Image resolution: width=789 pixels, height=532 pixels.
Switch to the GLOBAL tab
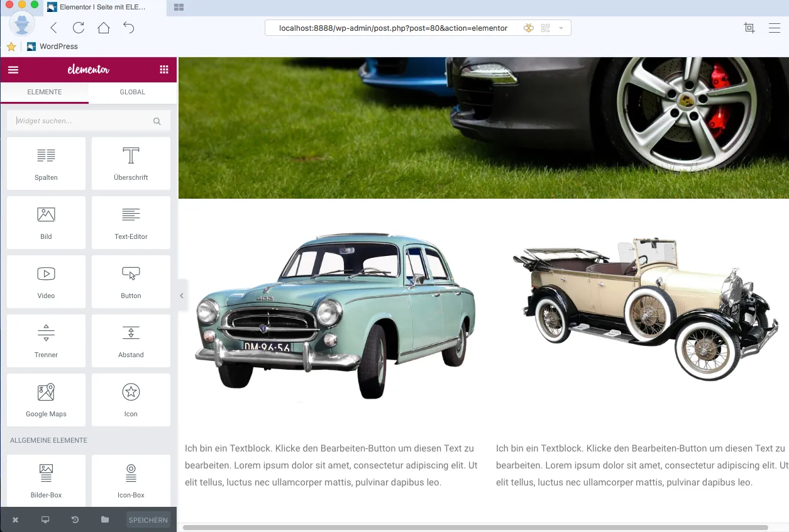pos(133,92)
